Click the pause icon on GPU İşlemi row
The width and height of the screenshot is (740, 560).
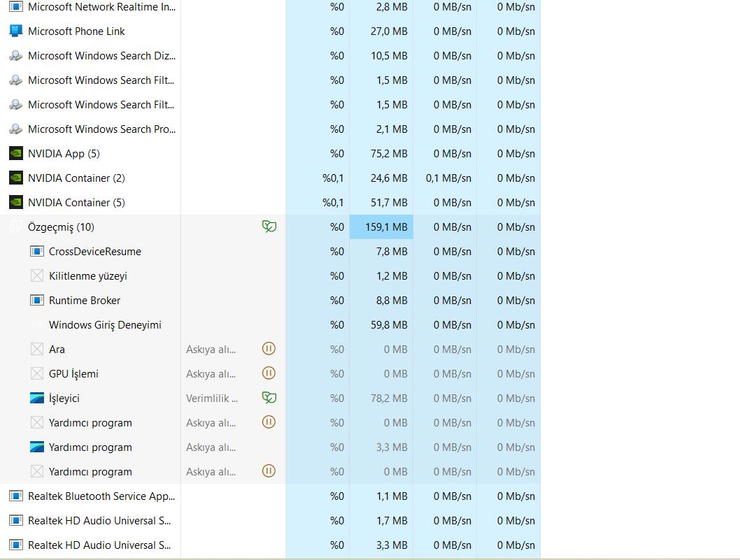pos(269,373)
